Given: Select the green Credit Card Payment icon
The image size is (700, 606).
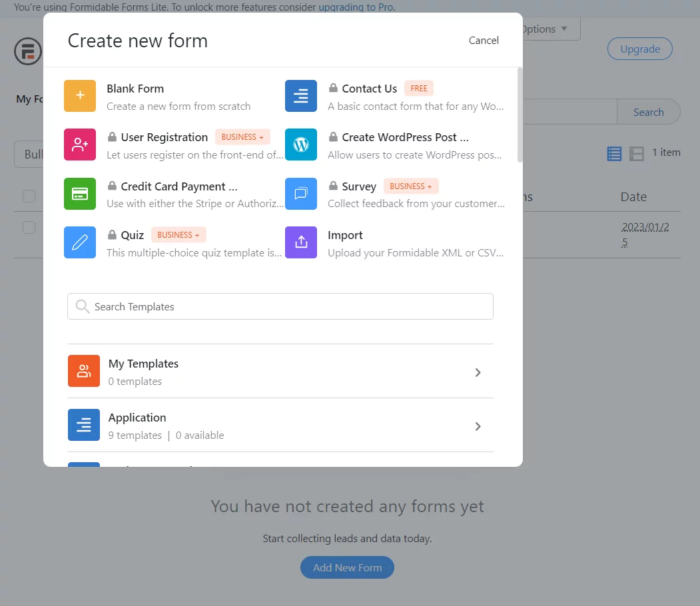Looking at the screenshot, I should point(80,194).
